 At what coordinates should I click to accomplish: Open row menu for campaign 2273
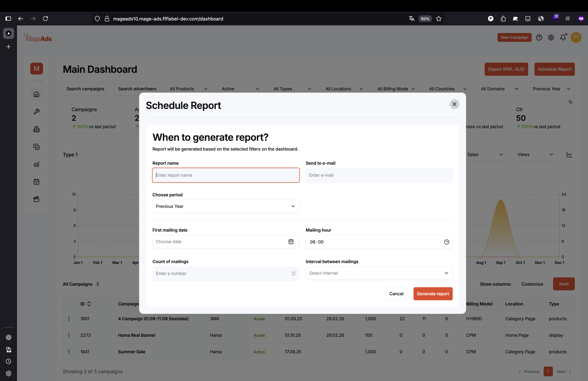coord(69,335)
